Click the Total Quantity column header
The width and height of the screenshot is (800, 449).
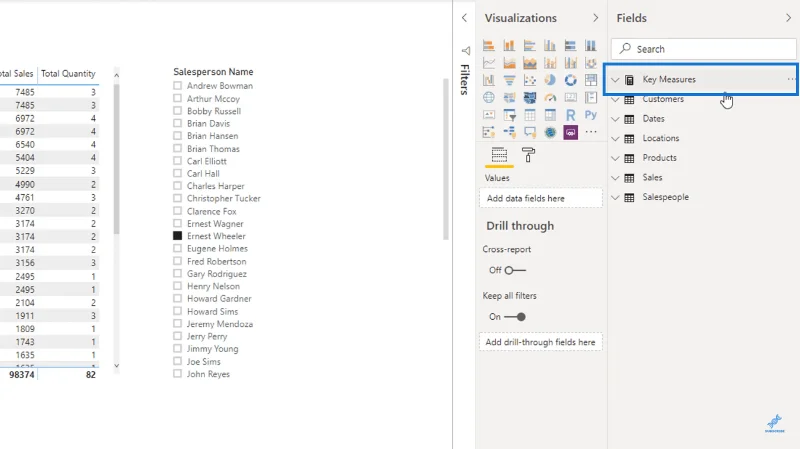pyautogui.click(x=68, y=73)
